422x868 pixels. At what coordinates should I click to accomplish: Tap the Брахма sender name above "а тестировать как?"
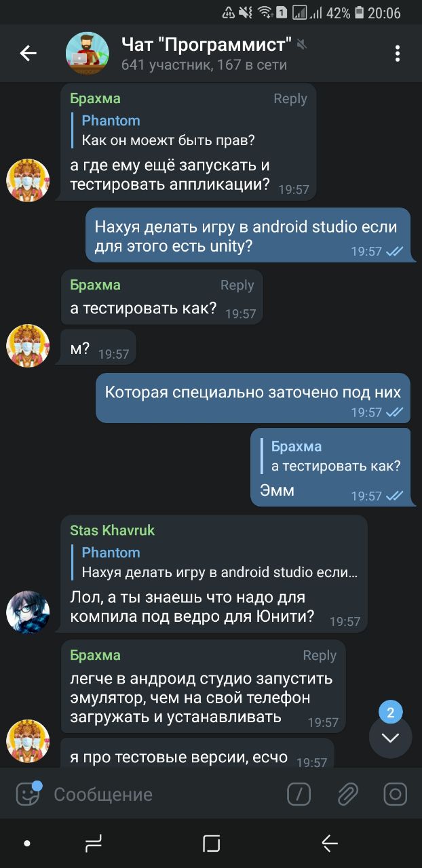95,285
